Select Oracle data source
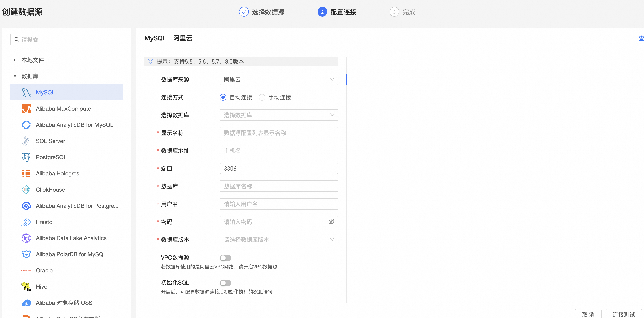This screenshot has height=318, width=644. (67, 270)
